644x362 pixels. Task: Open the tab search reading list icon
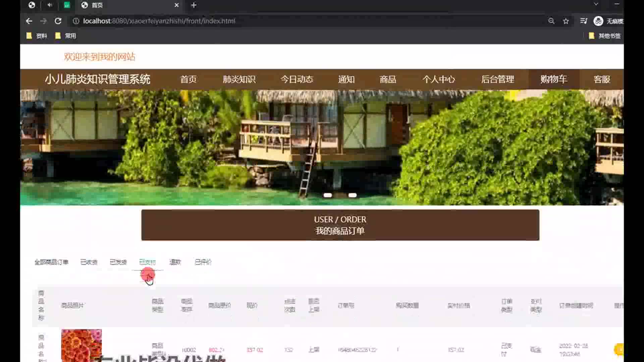pos(583,21)
